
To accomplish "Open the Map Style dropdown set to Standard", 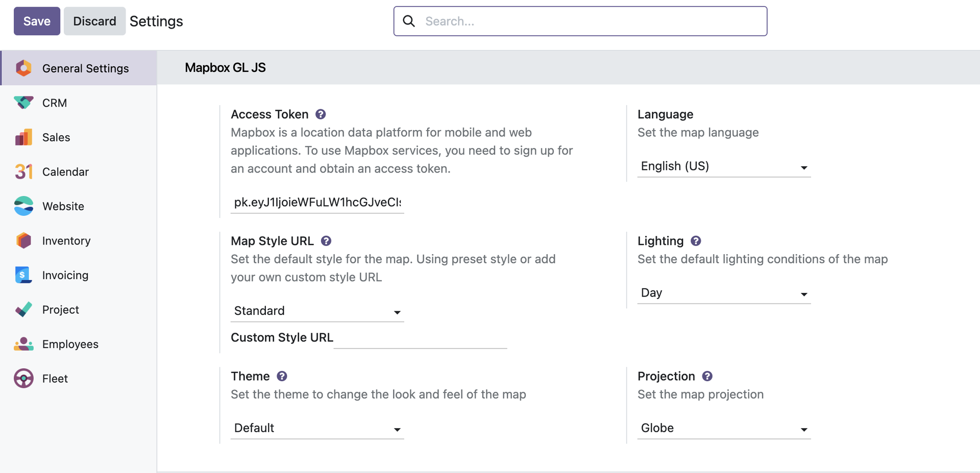I will pos(317,311).
